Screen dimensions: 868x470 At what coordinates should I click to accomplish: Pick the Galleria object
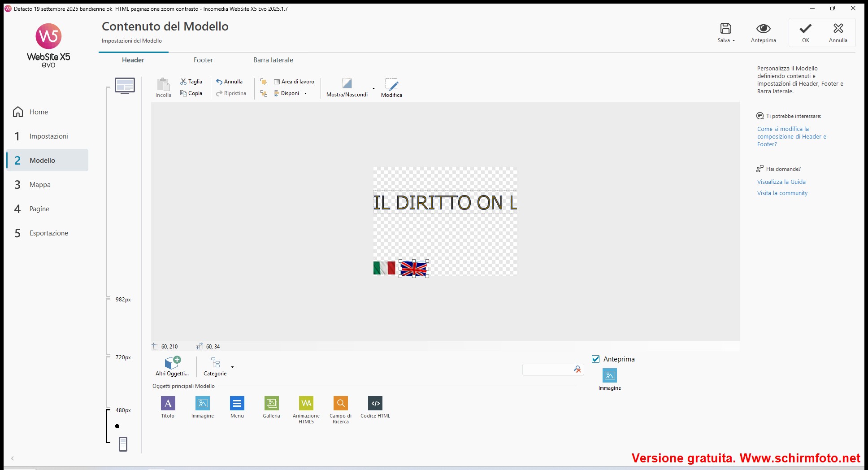[271, 404]
